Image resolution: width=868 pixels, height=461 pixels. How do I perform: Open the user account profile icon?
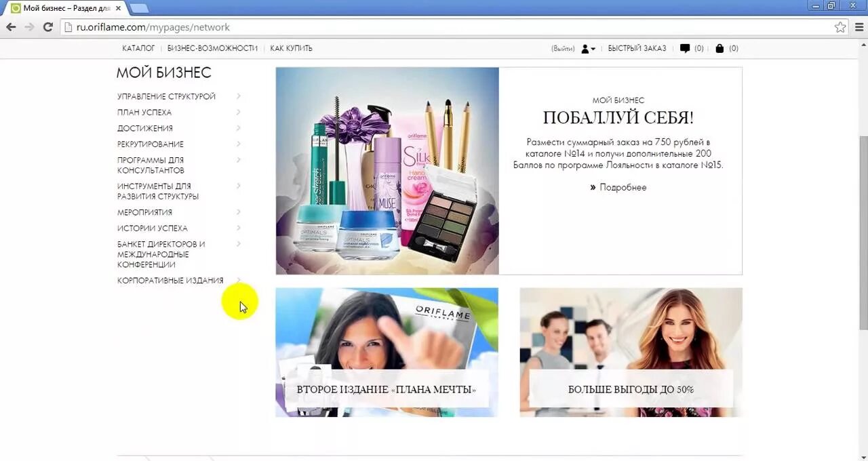pos(587,49)
